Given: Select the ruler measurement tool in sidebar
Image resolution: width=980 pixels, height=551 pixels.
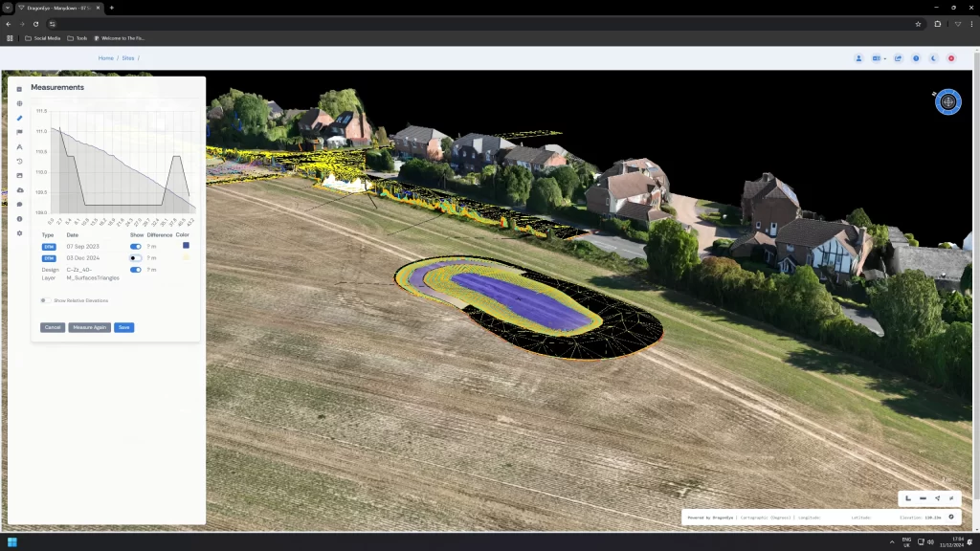Looking at the screenshot, I should pos(19,118).
